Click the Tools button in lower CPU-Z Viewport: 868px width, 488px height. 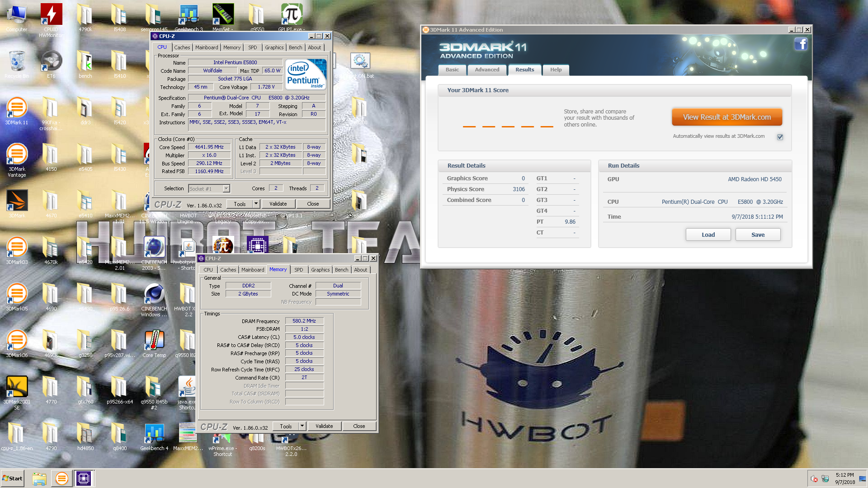coord(286,426)
